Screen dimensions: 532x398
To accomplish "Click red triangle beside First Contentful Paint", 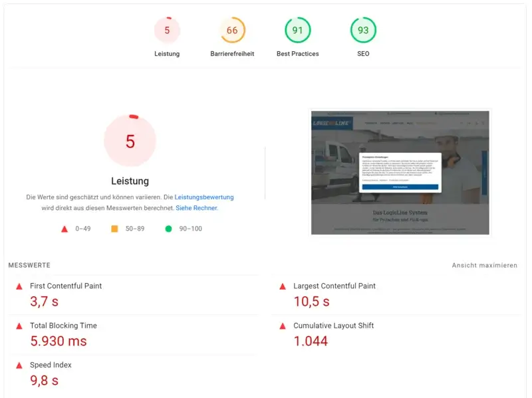I will [19, 286].
